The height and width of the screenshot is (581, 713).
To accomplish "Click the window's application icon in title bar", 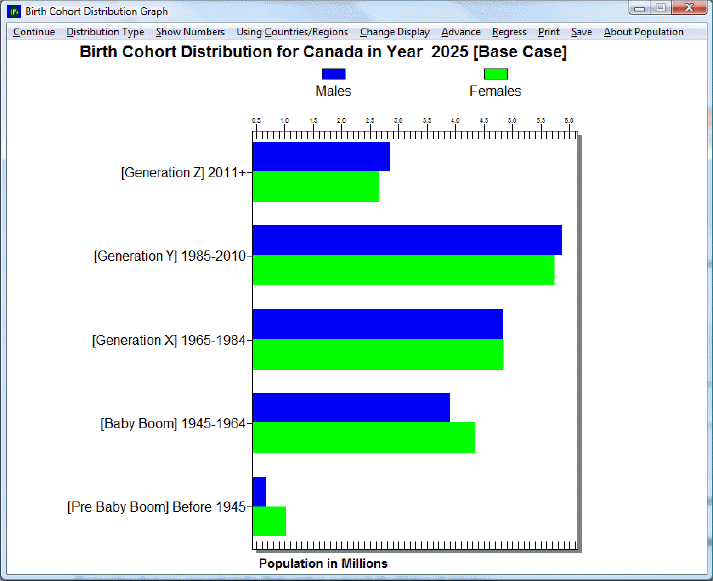I will click(x=15, y=11).
